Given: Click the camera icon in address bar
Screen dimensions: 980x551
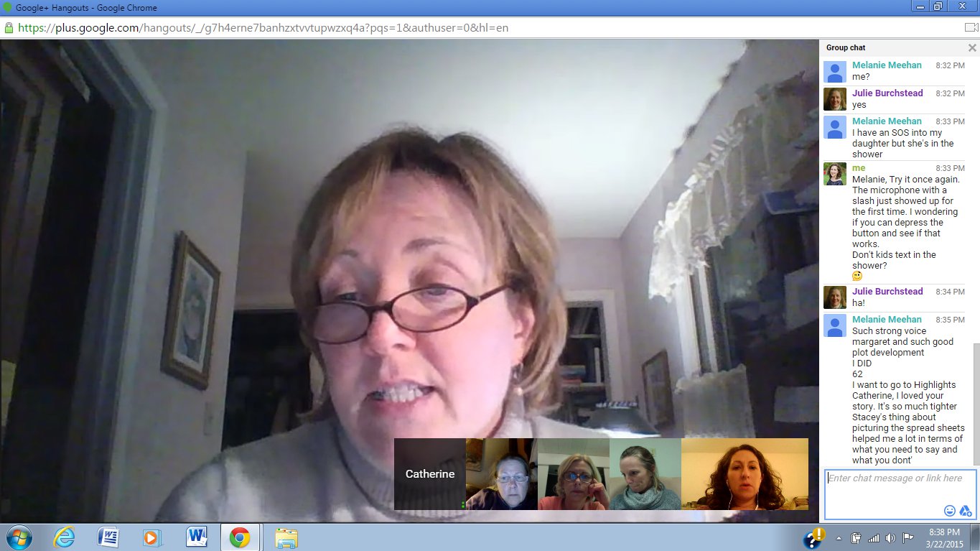Looking at the screenshot, I should (971, 28).
